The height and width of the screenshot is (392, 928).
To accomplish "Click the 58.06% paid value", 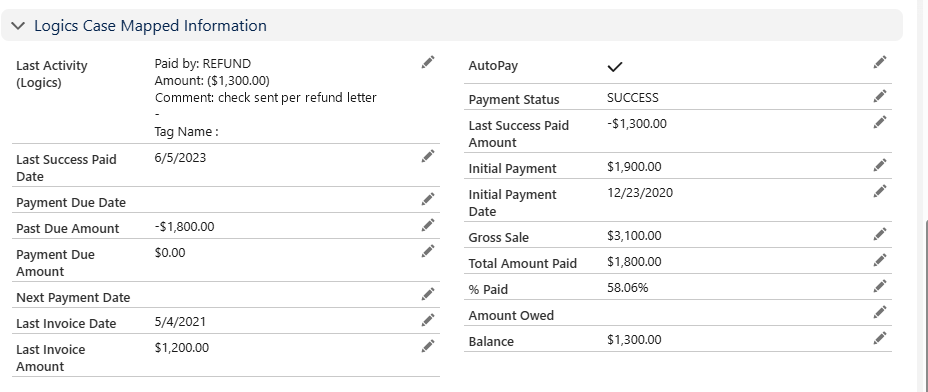I will coord(628,288).
